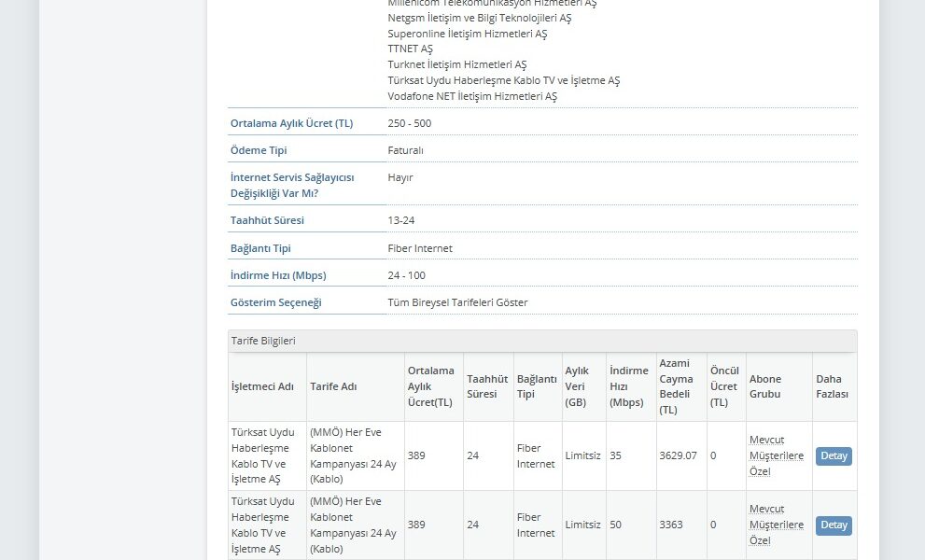The height and width of the screenshot is (560, 925).
Task: Click the 'Tarife Adı' column header
Action: tap(333, 386)
